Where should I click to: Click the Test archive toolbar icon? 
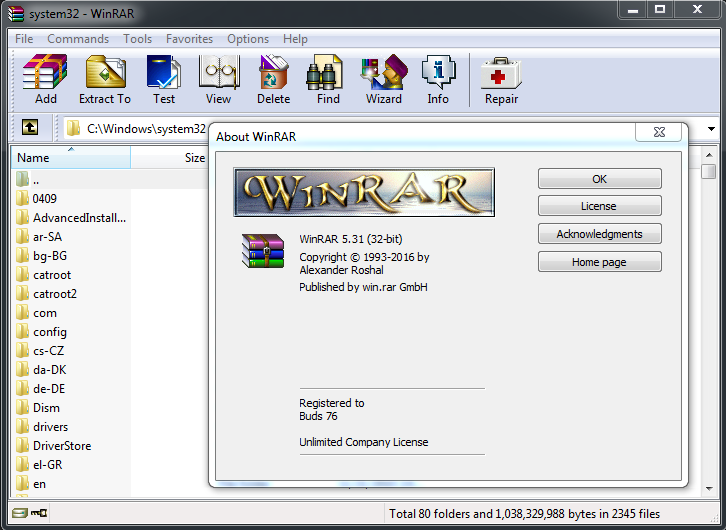tap(164, 72)
